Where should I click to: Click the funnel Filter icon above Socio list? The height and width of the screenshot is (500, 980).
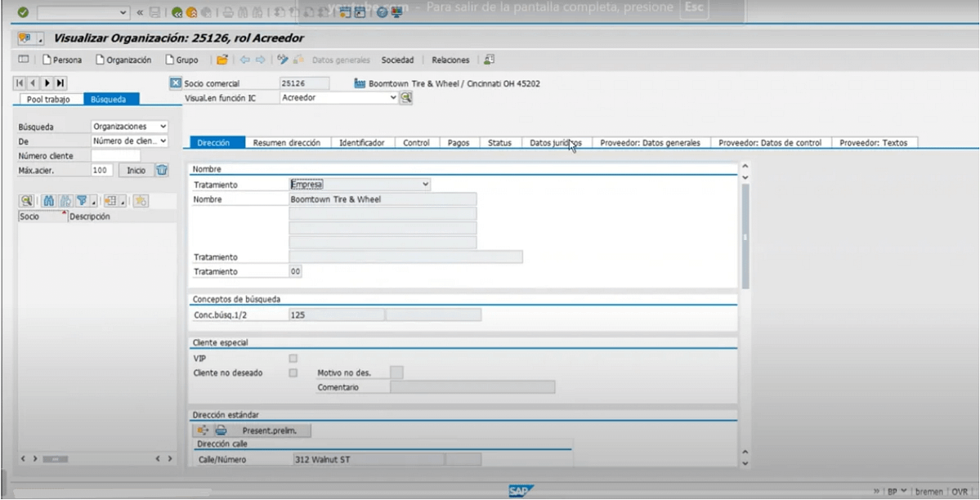tap(81, 201)
